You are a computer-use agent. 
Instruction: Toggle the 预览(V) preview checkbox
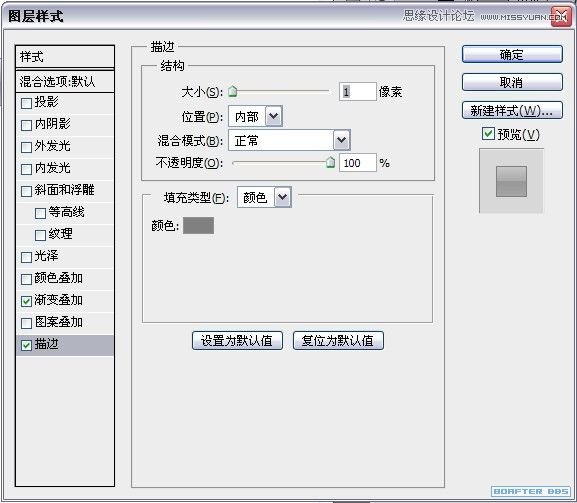pyautogui.click(x=488, y=134)
